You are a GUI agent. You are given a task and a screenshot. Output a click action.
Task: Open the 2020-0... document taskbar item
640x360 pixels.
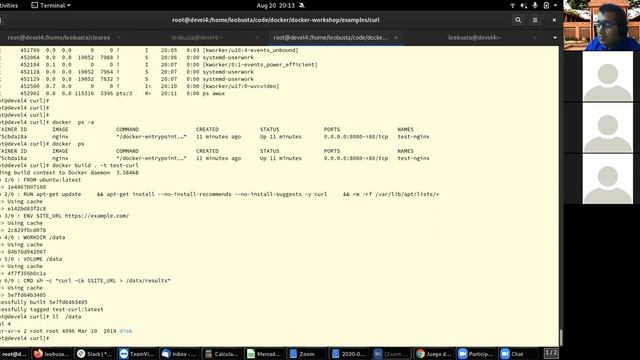pyautogui.click(x=349, y=354)
